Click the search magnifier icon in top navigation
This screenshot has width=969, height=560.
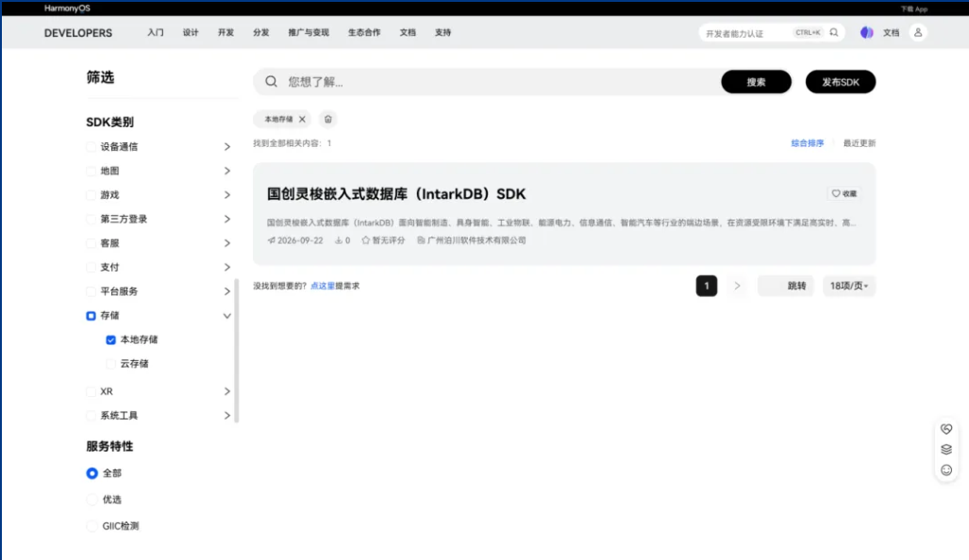[x=834, y=33]
